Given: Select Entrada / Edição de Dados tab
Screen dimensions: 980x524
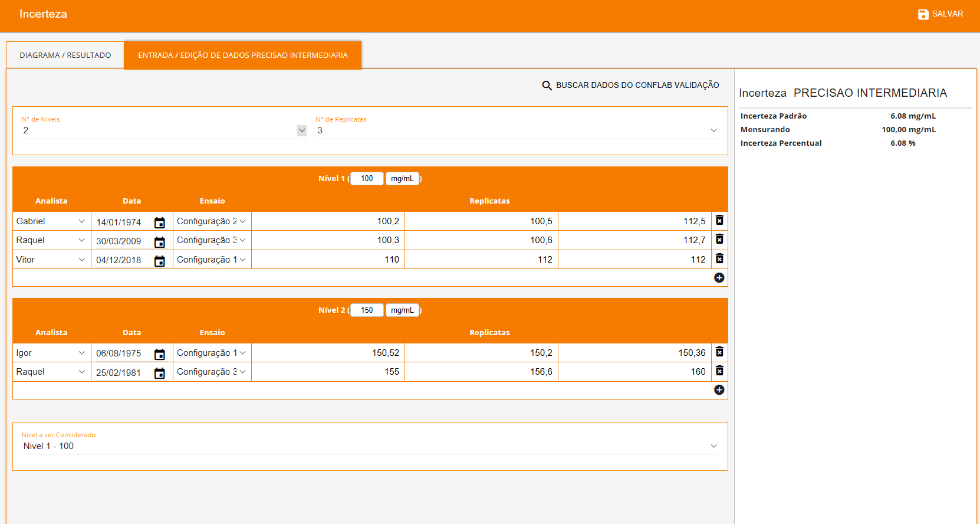Looking at the screenshot, I should pos(242,55).
